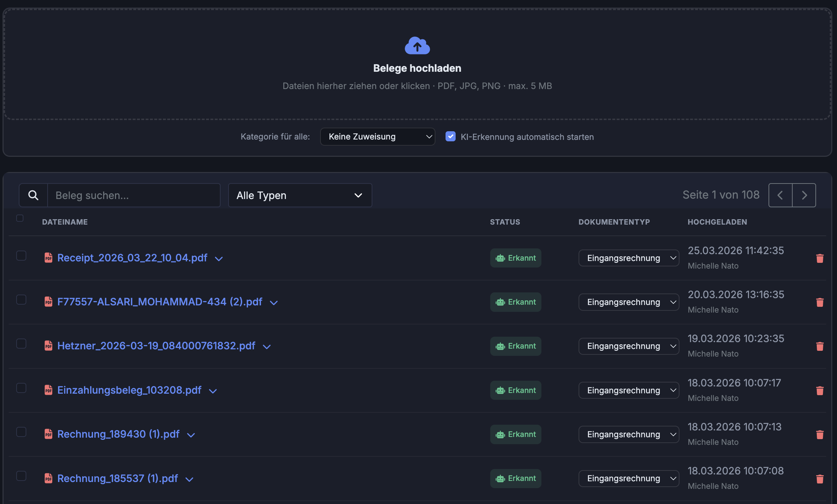The height and width of the screenshot is (504, 837).
Task: Click the search magnifier icon
Action: [x=33, y=195]
